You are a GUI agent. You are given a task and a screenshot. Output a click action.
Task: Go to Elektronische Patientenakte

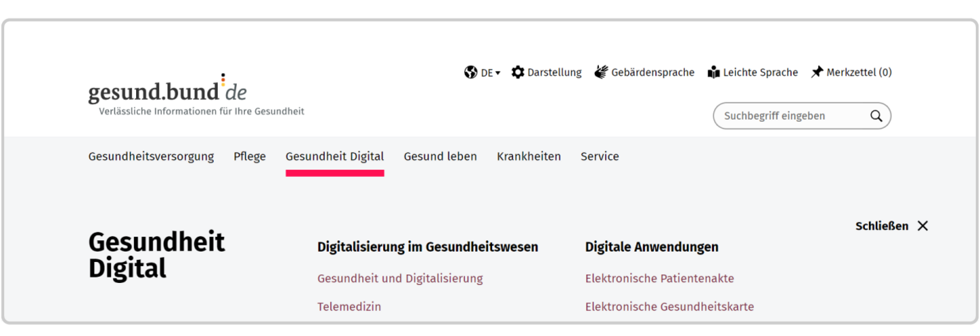659,278
